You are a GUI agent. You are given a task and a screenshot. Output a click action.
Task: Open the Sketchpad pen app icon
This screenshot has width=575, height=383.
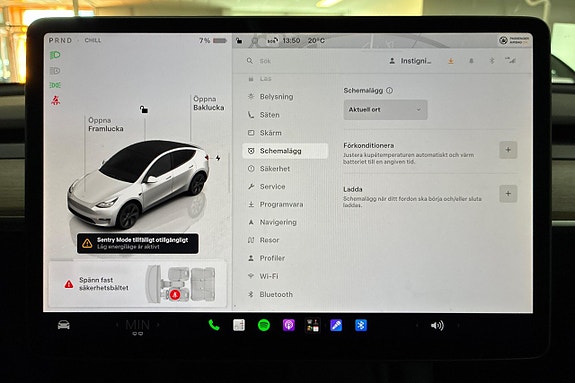(336, 325)
